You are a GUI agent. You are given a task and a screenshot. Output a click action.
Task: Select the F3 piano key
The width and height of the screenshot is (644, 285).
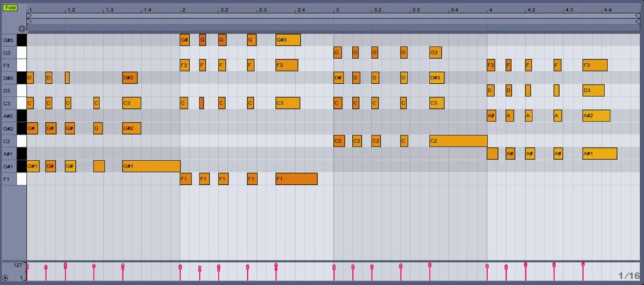[x=22, y=66]
